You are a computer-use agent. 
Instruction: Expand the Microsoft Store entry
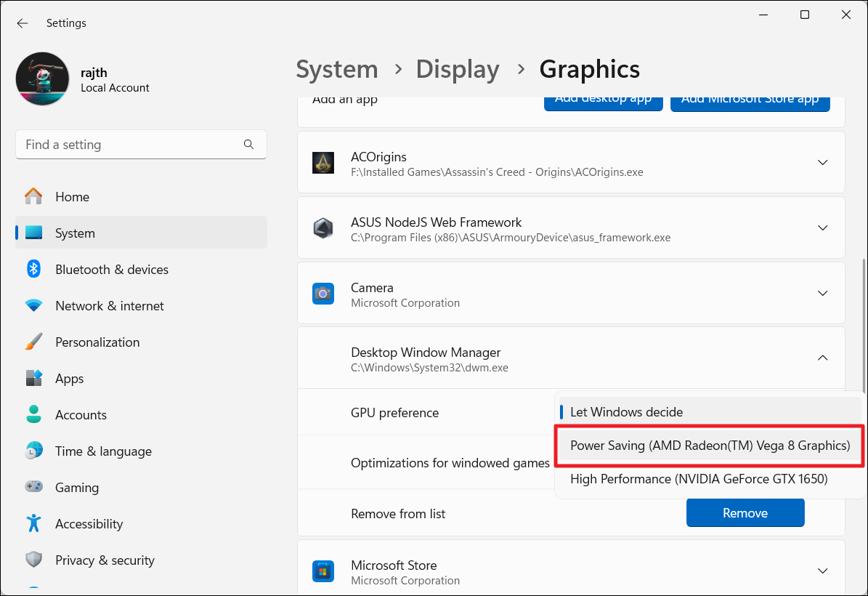tap(822, 571)
